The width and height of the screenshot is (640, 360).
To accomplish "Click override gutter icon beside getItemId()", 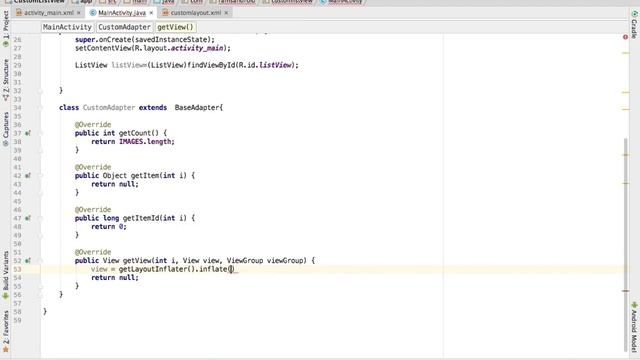I will [x=28, y=218].
